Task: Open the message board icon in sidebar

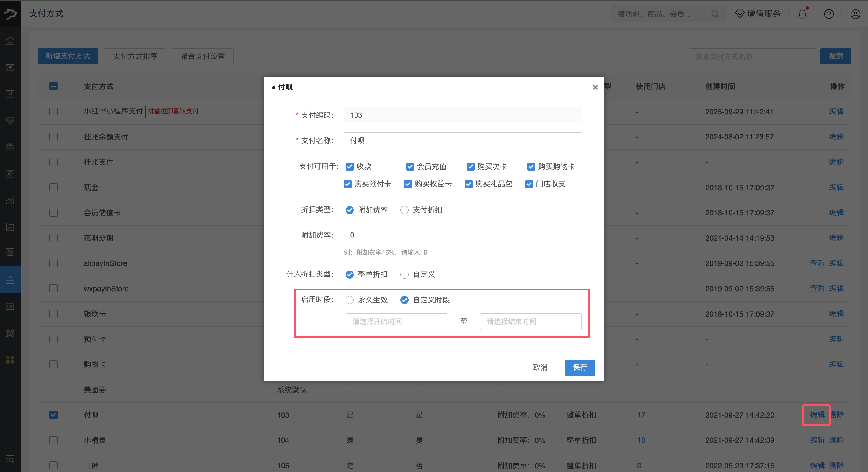Action: click(x=10, y=307)
